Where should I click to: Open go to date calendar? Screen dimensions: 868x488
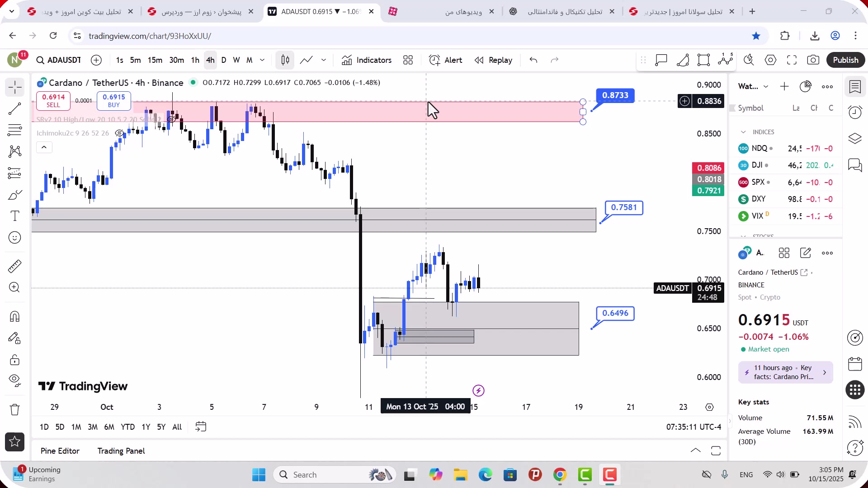point(201,427)
